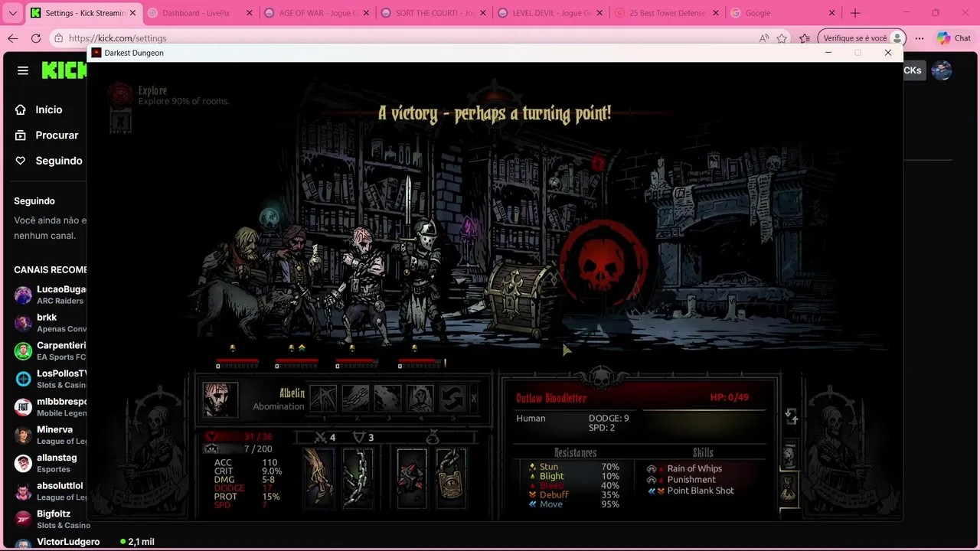
Task: Inspect the padlock trinket slot
Action: click(451, 478)
